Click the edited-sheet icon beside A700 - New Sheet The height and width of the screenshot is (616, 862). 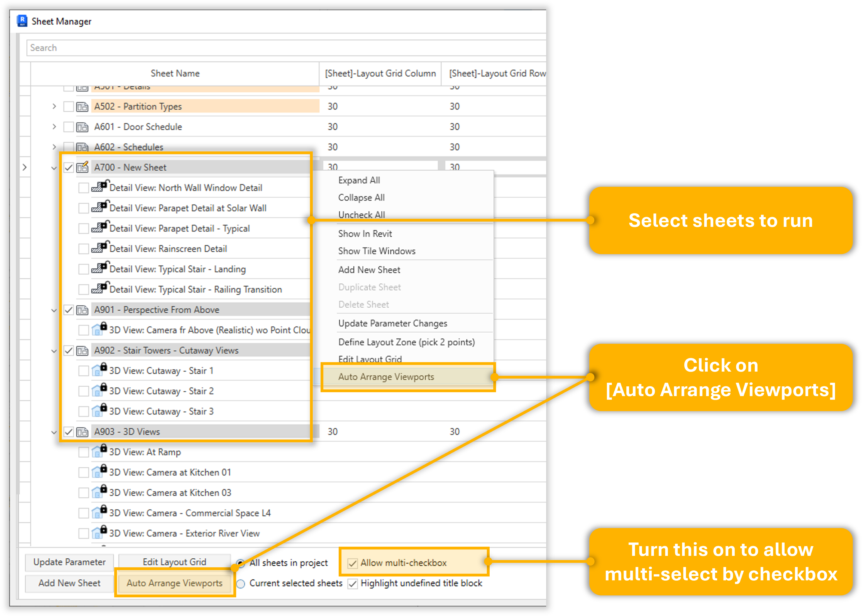[x=82, y=167]
